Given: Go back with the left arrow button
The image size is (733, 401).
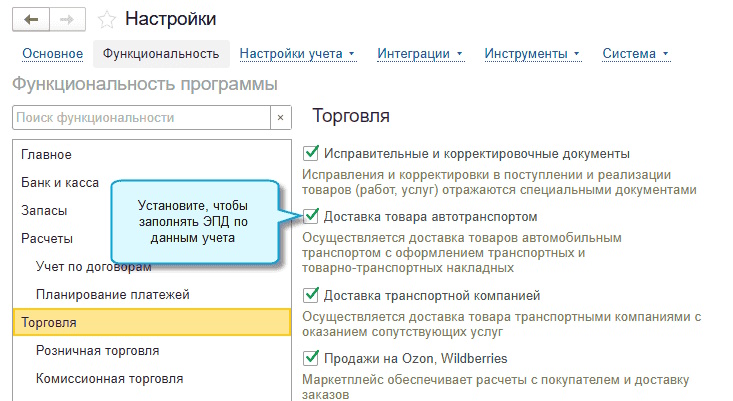Looking at the screenshot, I should pyautogui.click(x=31, y=20).
